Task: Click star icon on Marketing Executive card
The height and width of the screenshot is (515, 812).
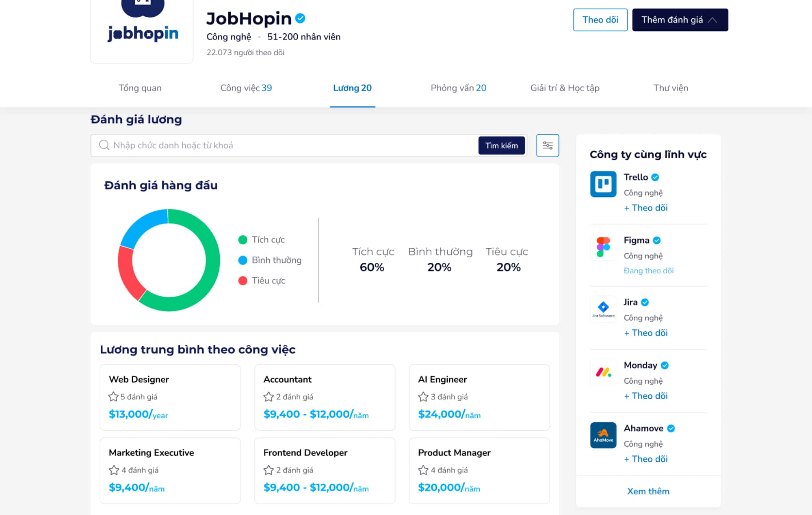Action: click(114, 470)
